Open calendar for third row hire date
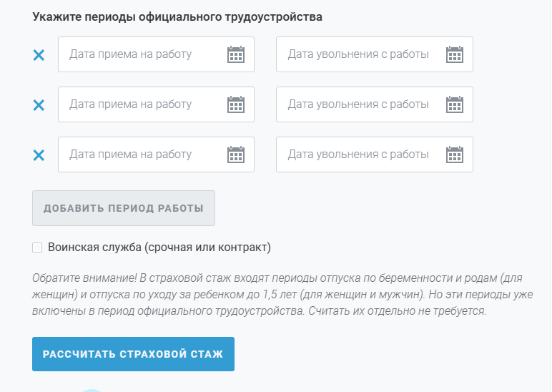 pyautogui.click(x=236, y=155)
